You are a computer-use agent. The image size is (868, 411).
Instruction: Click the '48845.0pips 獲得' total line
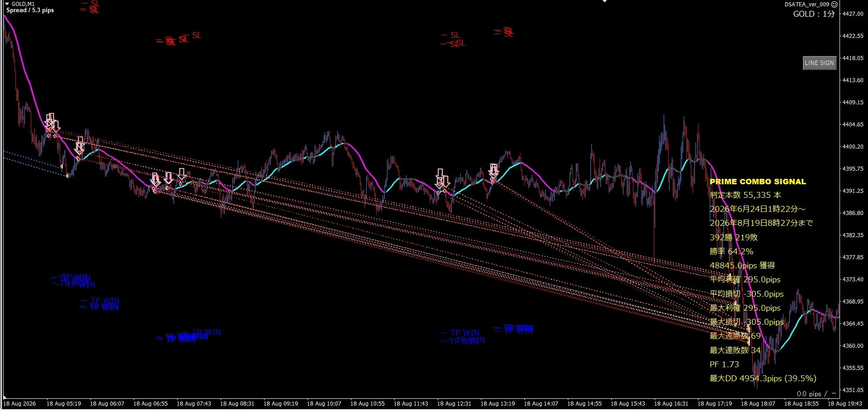coord(742,266)
